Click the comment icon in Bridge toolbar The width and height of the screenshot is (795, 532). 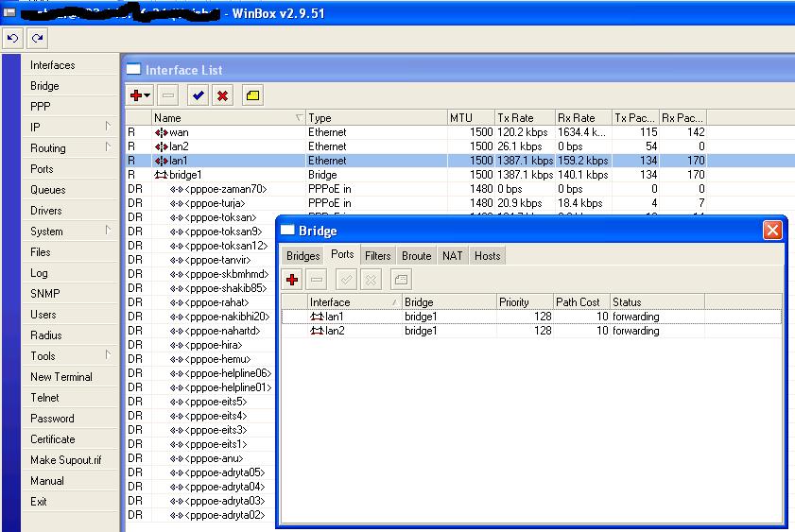click(x=401, y=280)
